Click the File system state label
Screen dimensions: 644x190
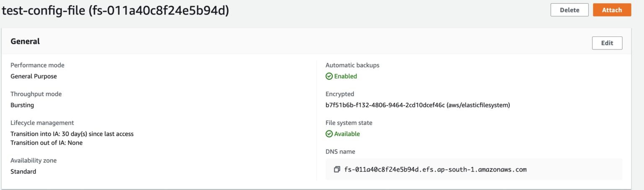pos(349,123)
